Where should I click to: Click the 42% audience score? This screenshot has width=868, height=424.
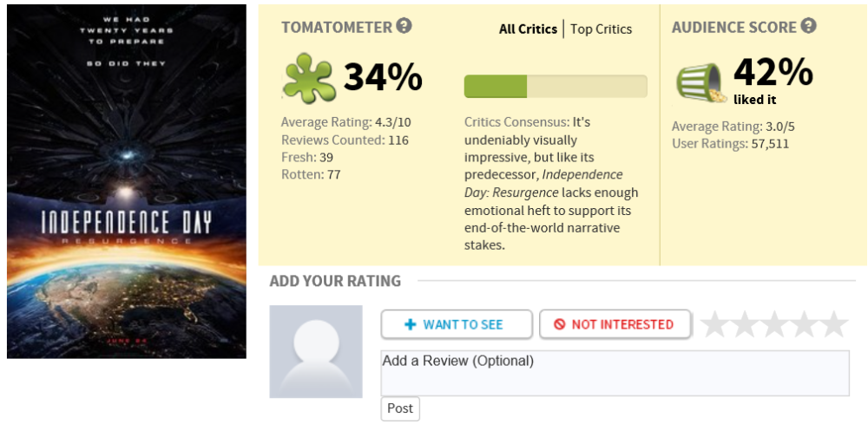pyautogui.click(x=773, y=71)
